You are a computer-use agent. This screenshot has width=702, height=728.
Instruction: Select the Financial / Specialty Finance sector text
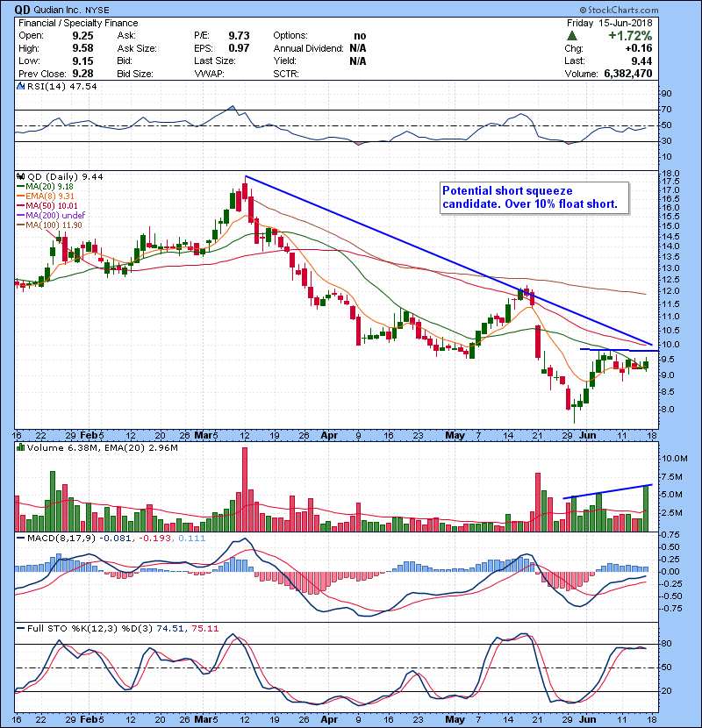[x=78, y=23]
